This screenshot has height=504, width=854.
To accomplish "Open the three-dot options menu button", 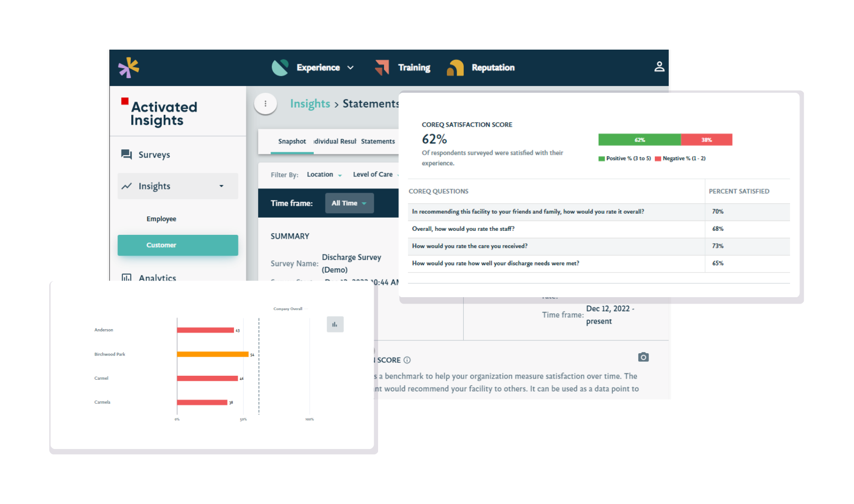I will (x=265, y=104).
